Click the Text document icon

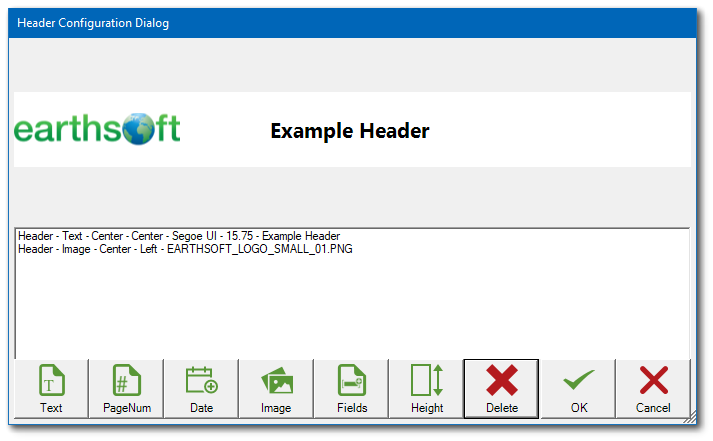pyautogui.click(x=51, y=381)
